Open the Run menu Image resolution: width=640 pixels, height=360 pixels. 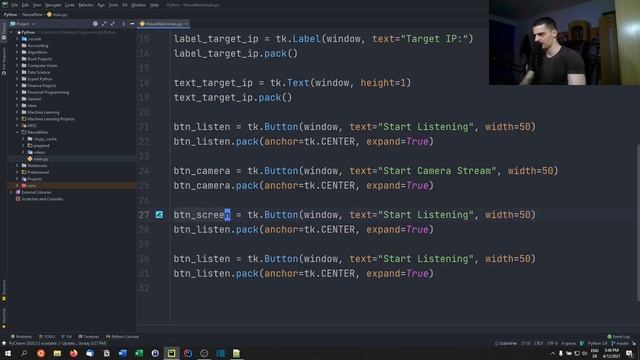click(x=101, y=5)
